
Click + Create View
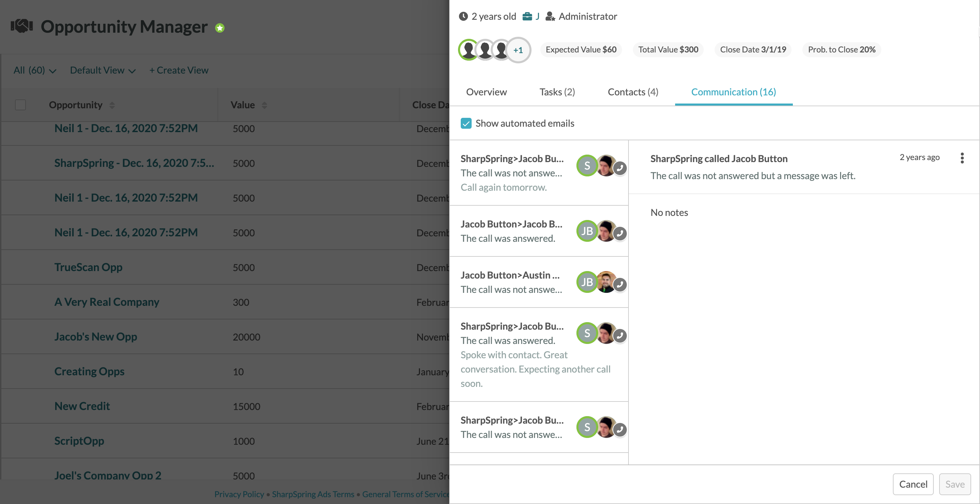click(x=179, y=70)
